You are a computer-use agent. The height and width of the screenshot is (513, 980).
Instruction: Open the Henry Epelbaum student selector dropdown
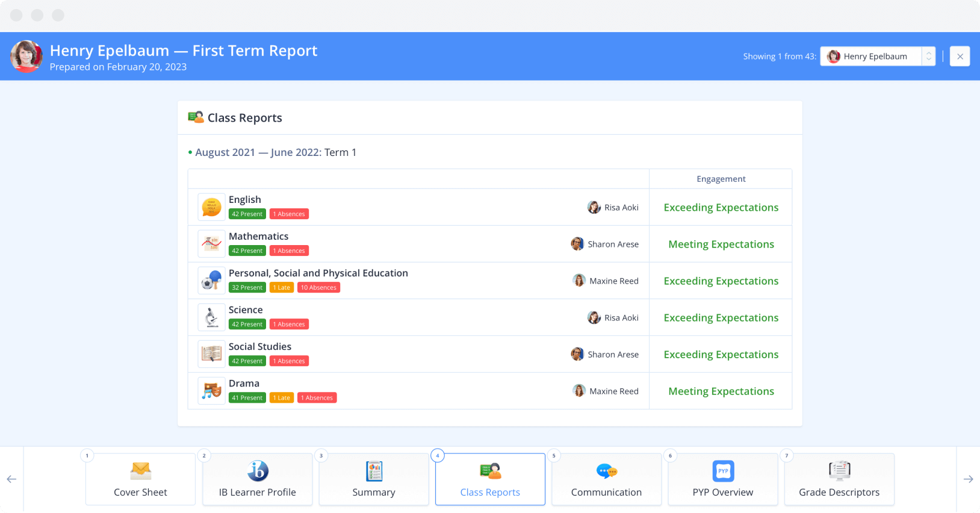877,56
